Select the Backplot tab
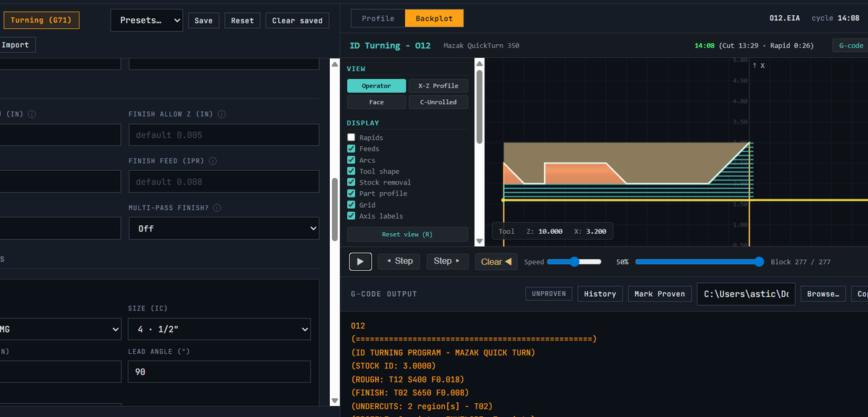868x417 pixels. tap(434, 18)
